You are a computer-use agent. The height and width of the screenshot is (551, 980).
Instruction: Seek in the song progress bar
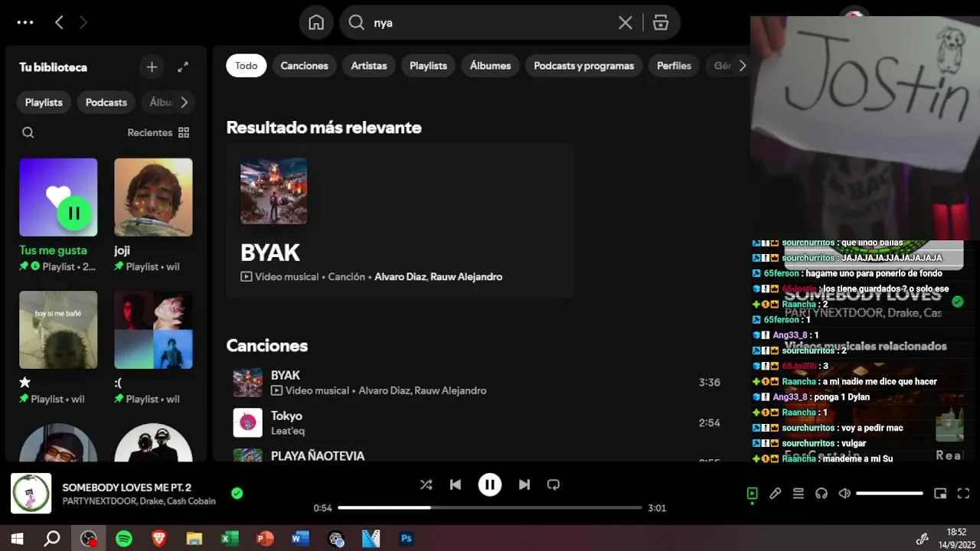[490, 507]
